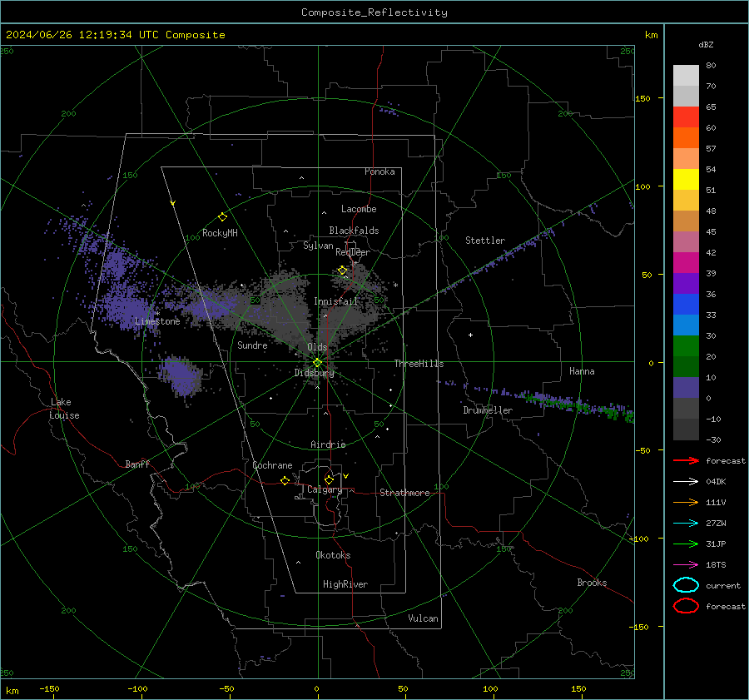This screenshot has height=700, width=749.
Task: Select the magenta 18TS arrow symbol
Action: (x=686, y=565)
